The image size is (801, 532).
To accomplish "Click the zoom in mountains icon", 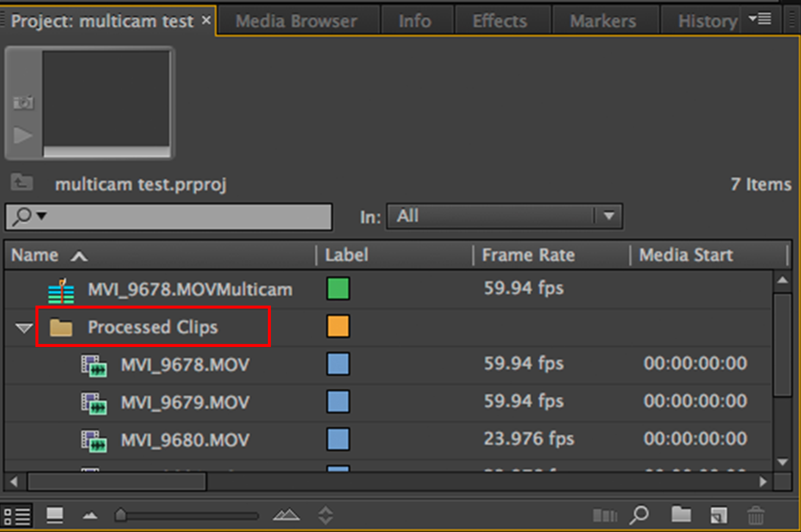I will tap(286, 515).
